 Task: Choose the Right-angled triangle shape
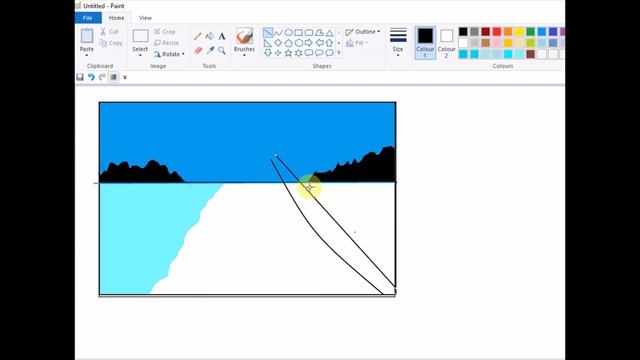click(x=268, y=43)
